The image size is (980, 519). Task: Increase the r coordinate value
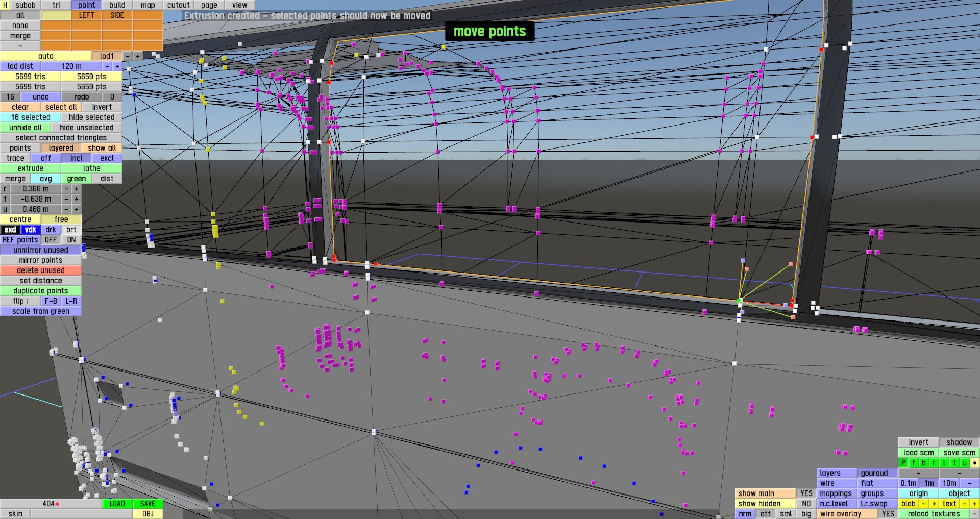click(x=77, y=189)
